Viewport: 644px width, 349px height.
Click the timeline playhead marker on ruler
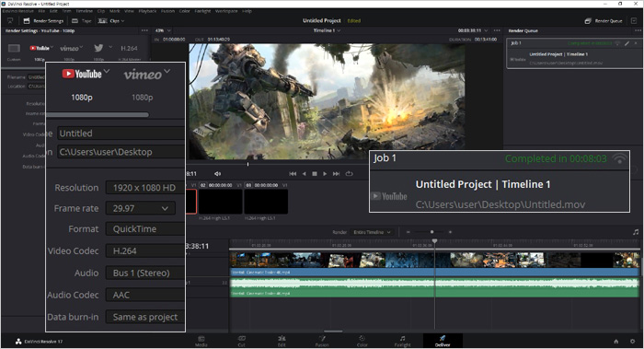[x=434, y=241]
